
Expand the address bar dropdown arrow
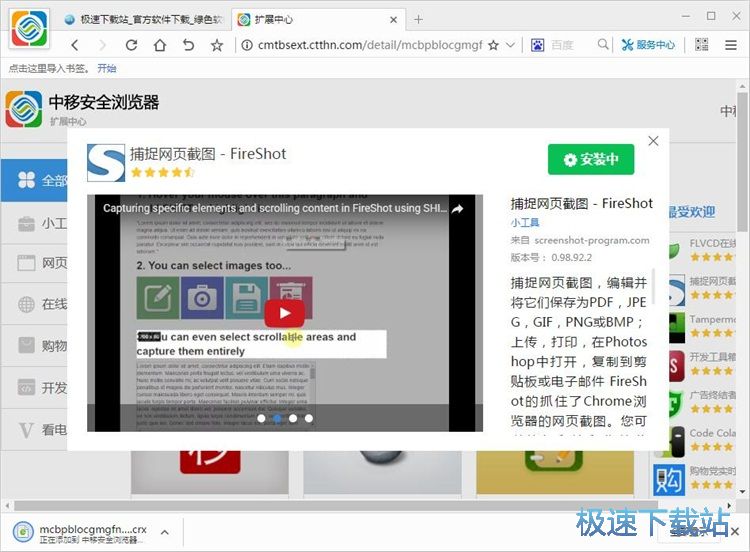tap(510, 45)
